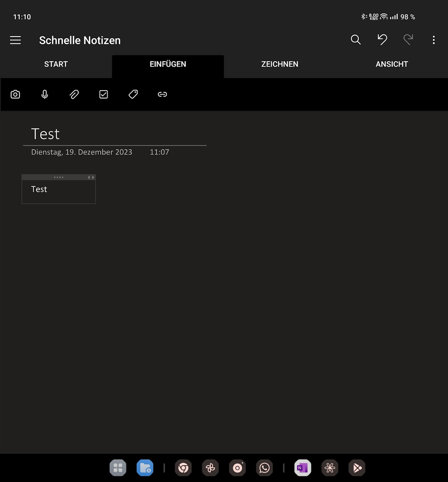Screen dimensions: 448x482
Task: Switch to the ZEICHNEN tab
Action: 280,64
